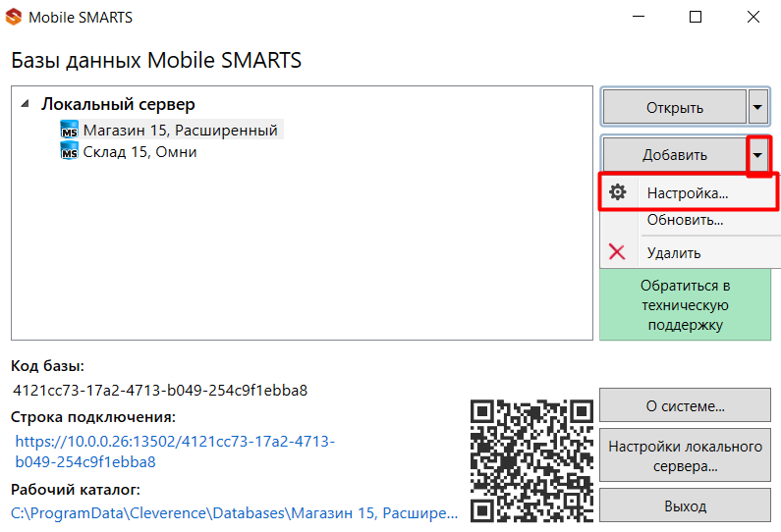This screenshot has width=781, height=532.
Task: Click the Строка подключения: label
Action: click(93, 416)
